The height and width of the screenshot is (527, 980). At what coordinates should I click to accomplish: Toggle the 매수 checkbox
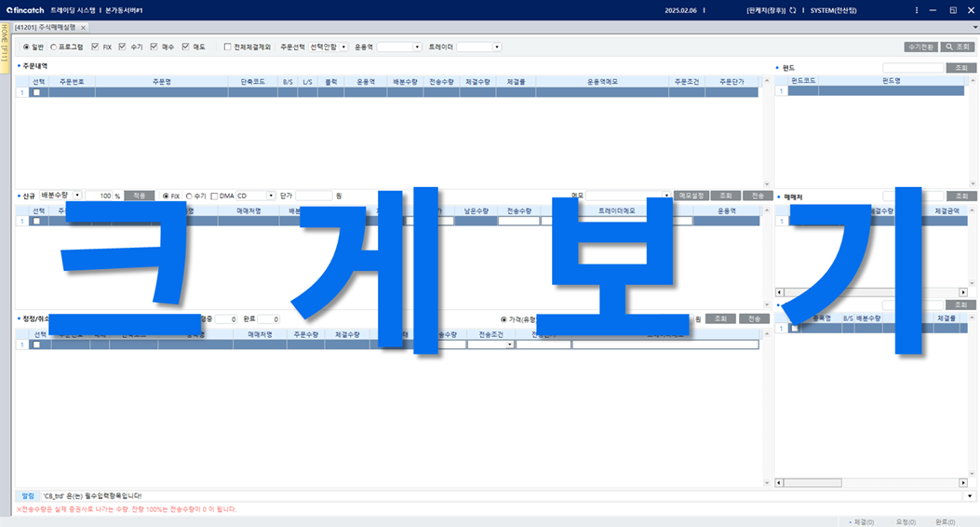(x=154, y=47)
